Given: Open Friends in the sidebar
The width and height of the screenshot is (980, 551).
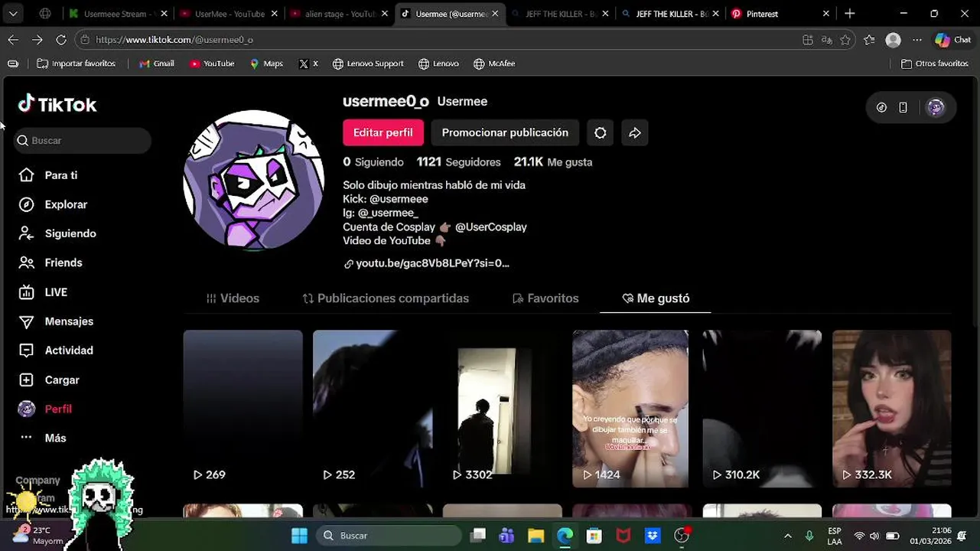Looking at the screenshot, I should tap(50, 262).
